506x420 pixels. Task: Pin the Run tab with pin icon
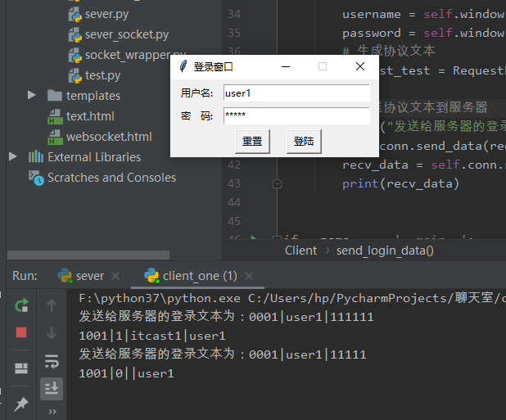tap(21, 404)
